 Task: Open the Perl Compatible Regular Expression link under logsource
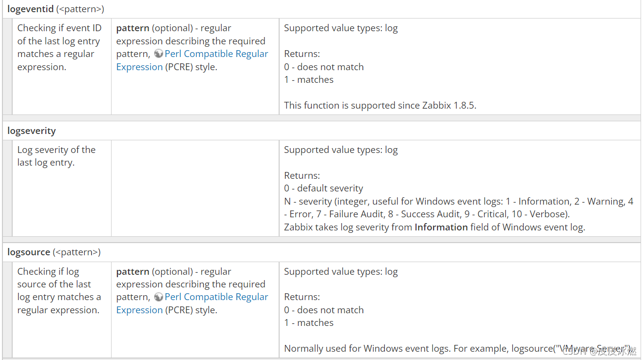[216, 297]
